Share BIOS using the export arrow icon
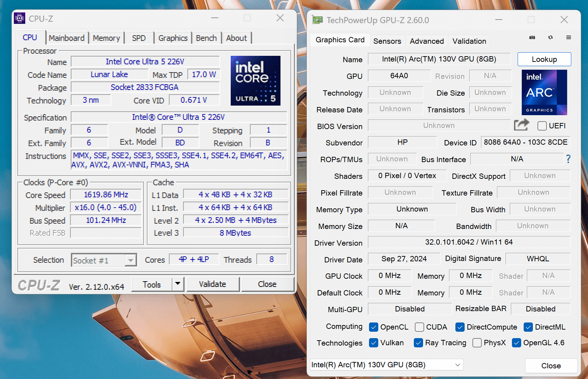 (522, 125)
